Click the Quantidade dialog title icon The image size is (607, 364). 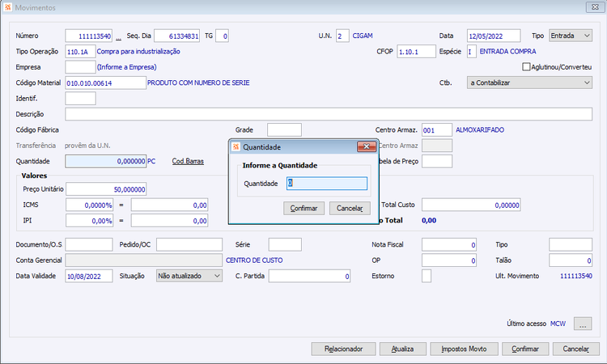[236, 146]
